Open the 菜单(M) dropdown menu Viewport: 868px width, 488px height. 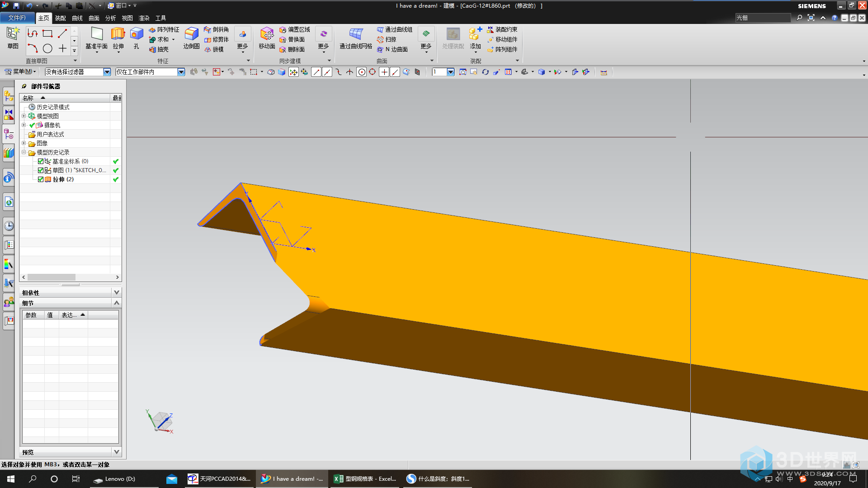click(x=20, y=72)
